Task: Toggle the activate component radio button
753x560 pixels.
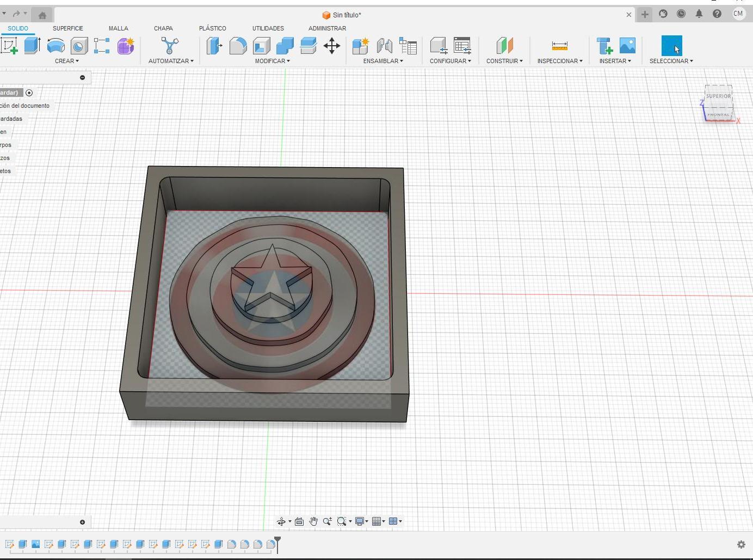Action: coord(29,93)
